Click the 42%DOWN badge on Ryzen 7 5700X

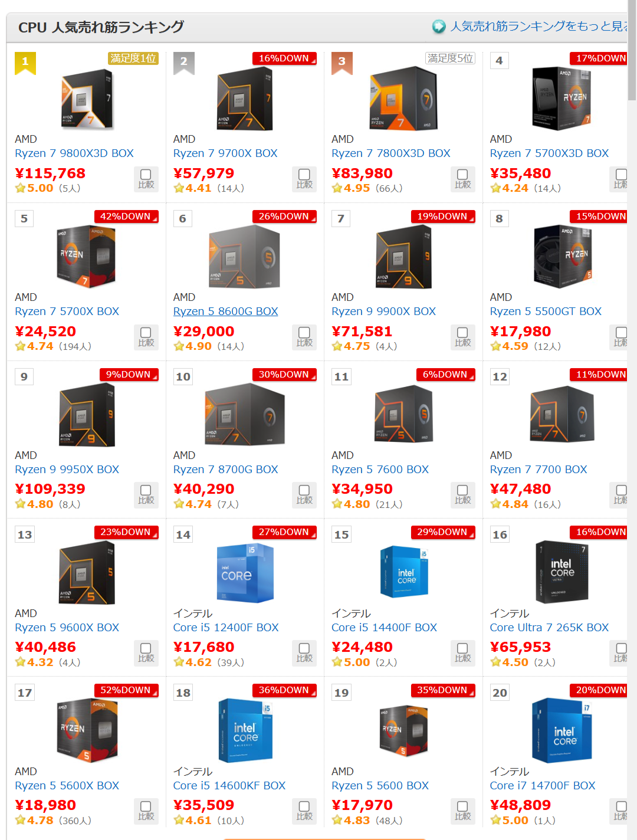coord(126,216)
